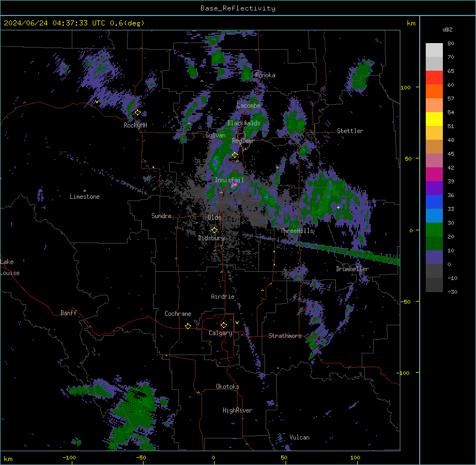Click the Olds city label

point(214,218)
